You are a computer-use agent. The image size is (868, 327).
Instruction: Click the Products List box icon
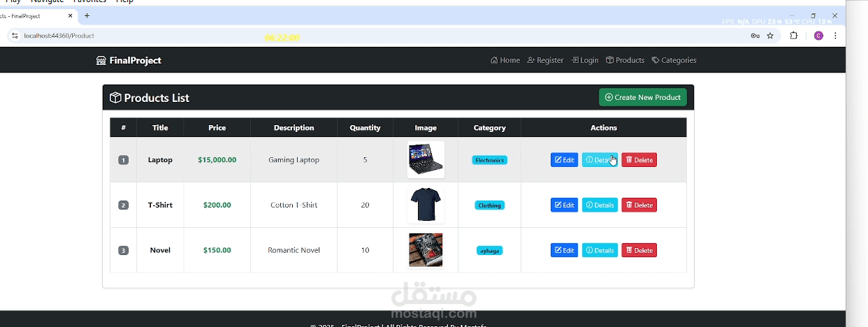(x=115, y=98)
